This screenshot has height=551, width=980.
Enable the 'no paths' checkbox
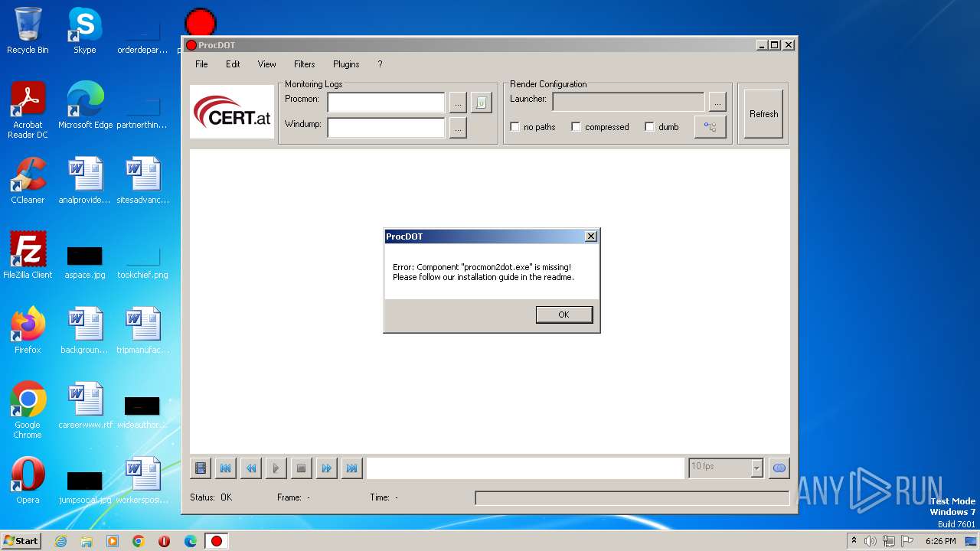(x=515, y=127)
